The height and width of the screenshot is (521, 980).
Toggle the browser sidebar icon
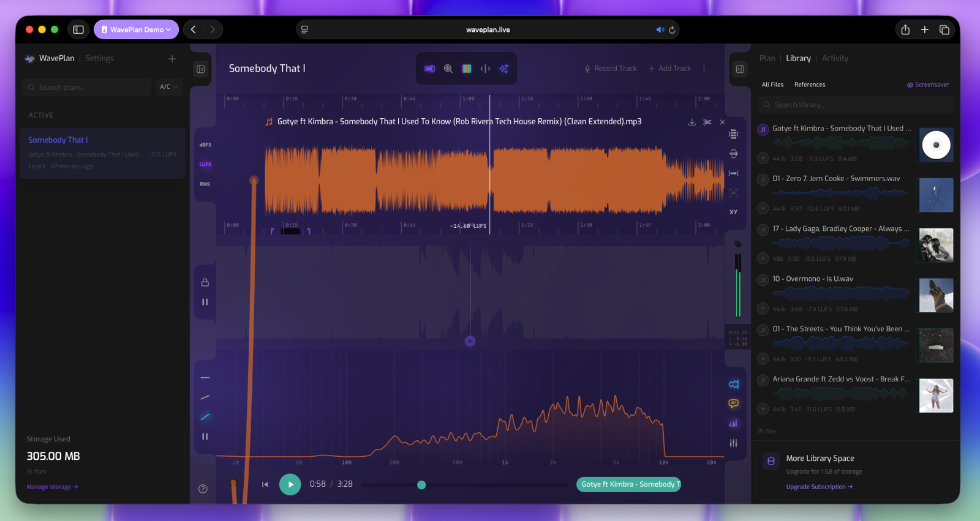(x=78, y=29)
